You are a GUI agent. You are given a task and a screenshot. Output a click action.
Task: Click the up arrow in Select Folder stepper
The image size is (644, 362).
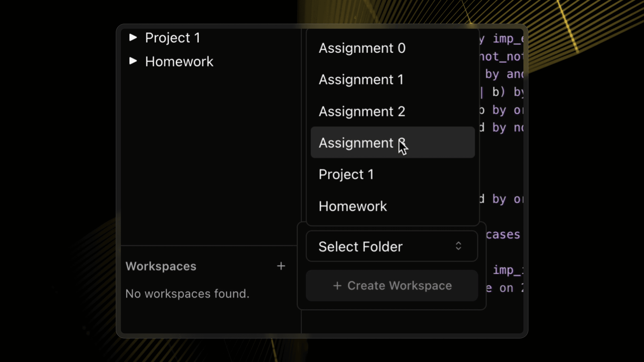coord(458,243)
